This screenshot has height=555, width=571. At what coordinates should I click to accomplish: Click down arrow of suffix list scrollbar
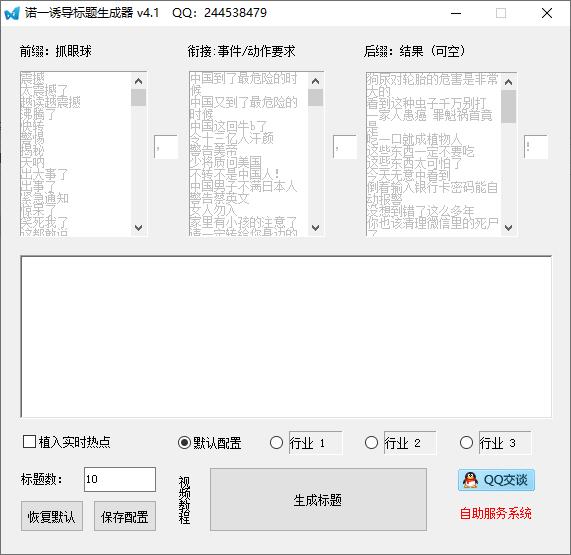click(x=508, y=228)
